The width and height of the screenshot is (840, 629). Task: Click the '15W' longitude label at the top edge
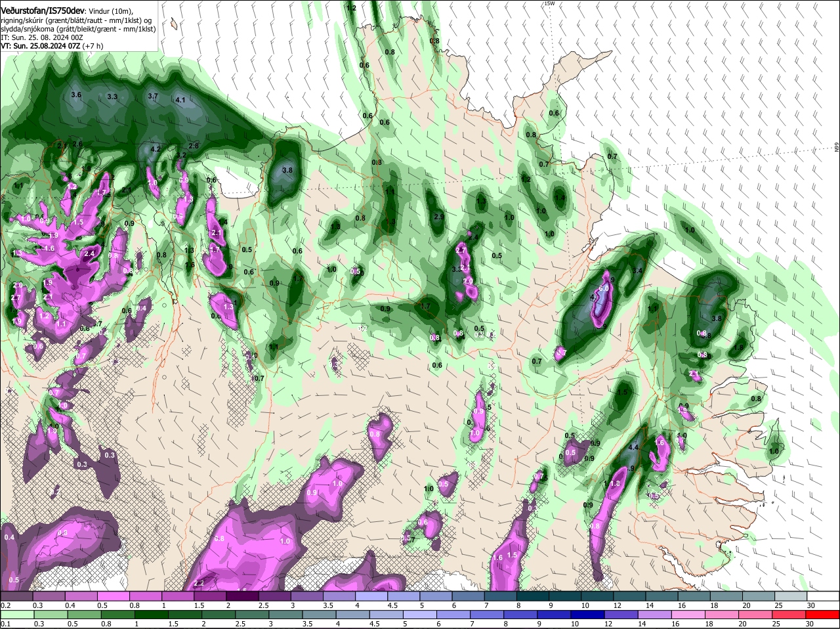click(x=549, y=4)
